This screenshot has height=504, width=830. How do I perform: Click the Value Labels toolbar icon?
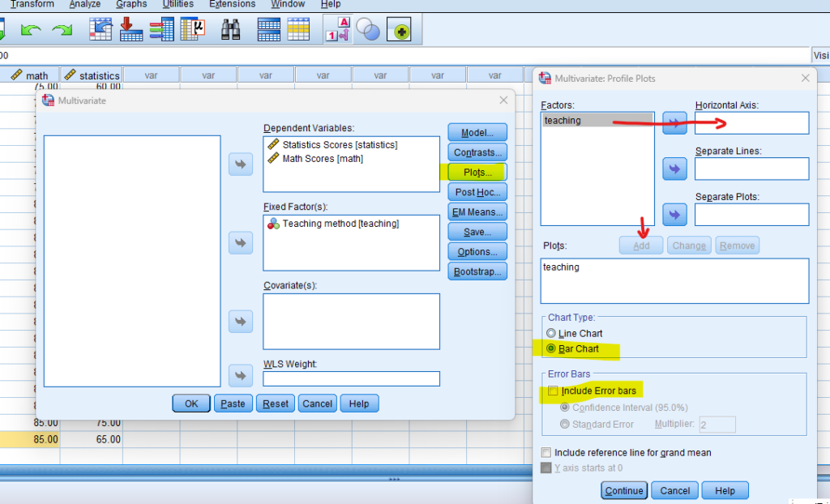coord(337,30)
